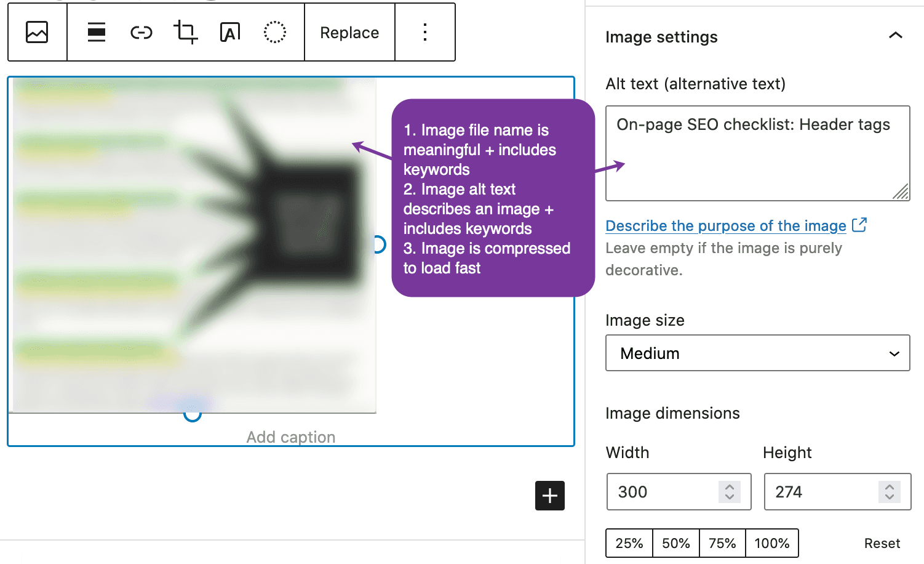Select the image block type icon
The image size is (924, 564).
coord(36,32)
